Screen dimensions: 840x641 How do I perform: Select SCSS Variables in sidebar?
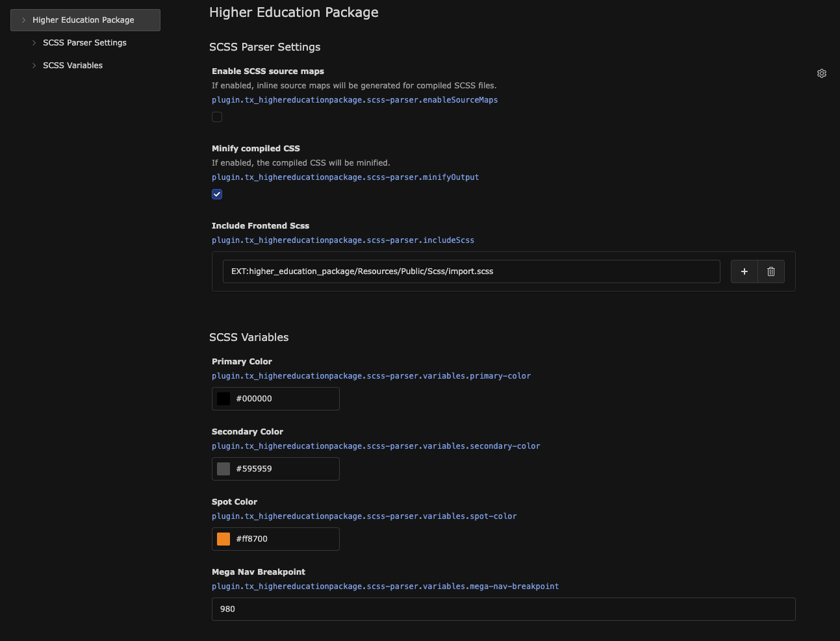coord(73,66)
